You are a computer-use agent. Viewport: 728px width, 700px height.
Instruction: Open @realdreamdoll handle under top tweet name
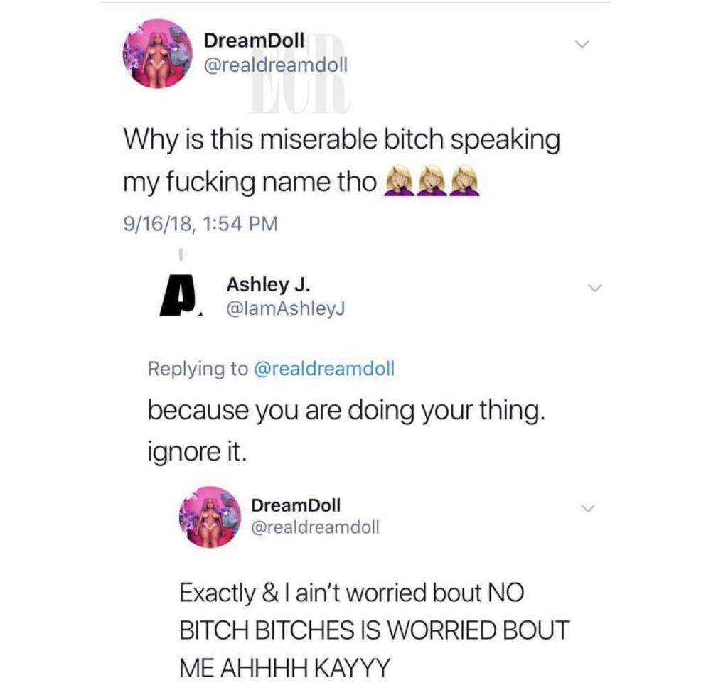pos(275,65)
